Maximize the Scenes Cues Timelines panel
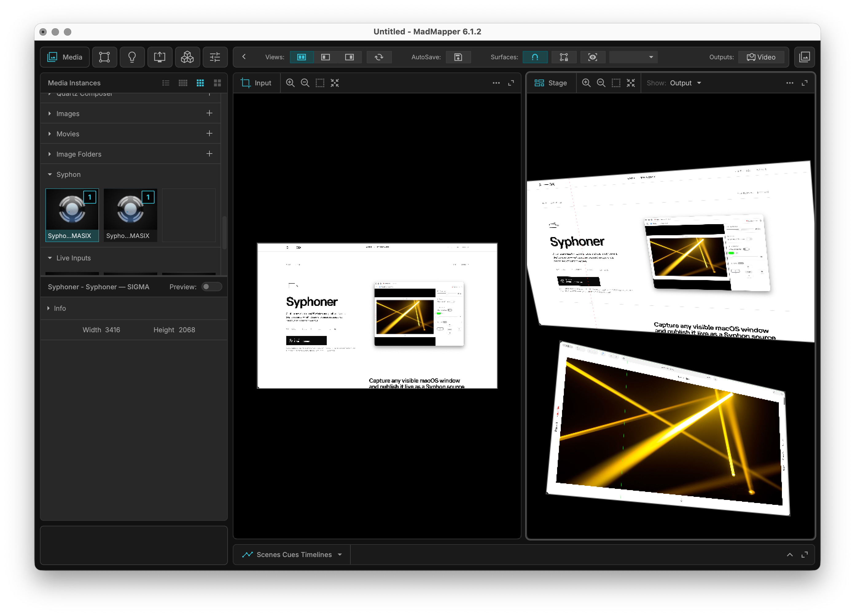 [805, 555]
